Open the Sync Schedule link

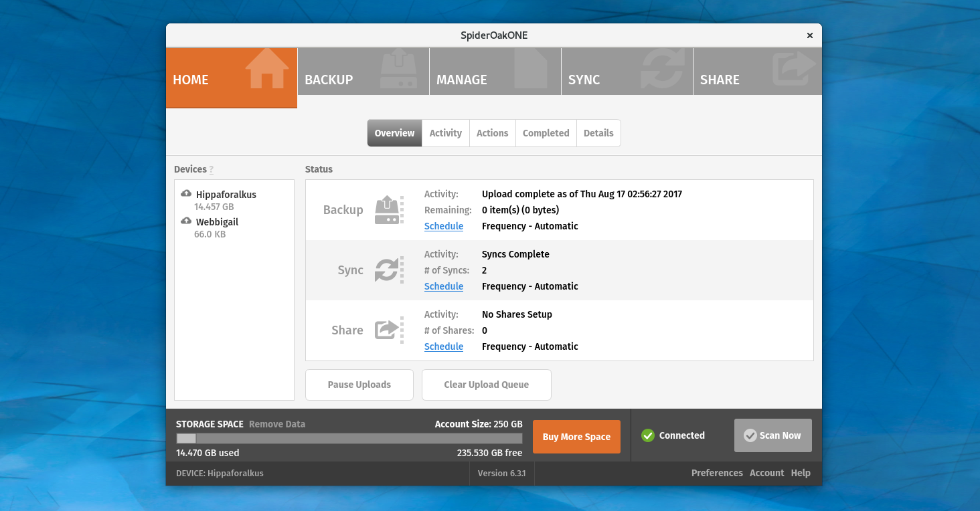(444, 286)
